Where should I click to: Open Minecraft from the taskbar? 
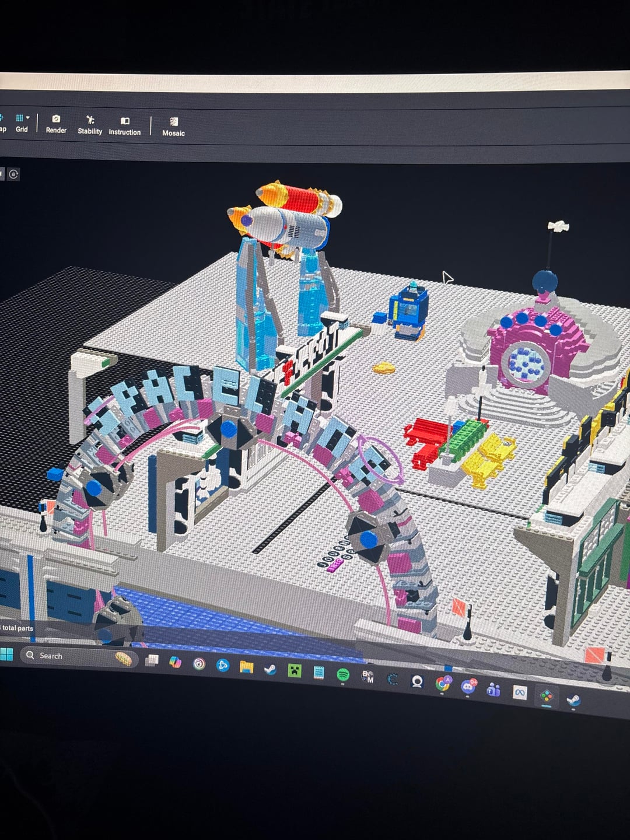click(295, 670)
